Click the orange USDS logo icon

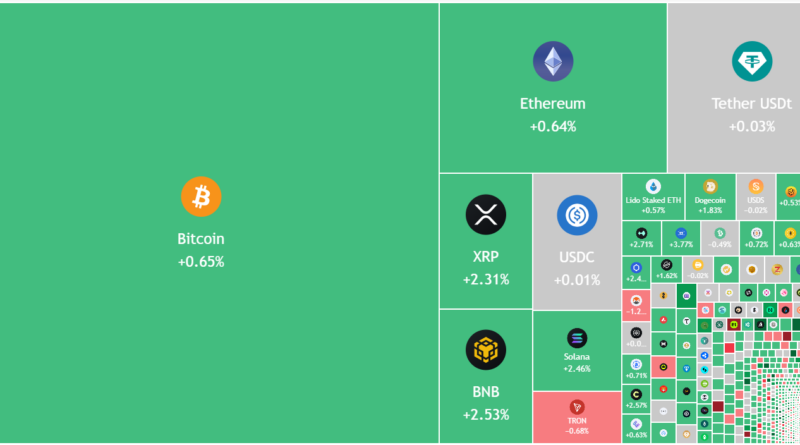click(756, 187)
